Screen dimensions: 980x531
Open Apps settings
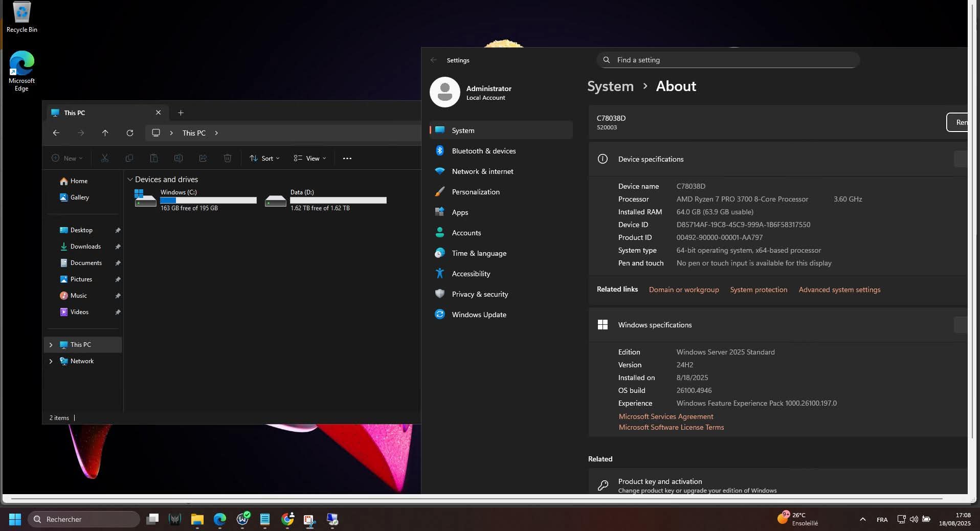[501, 212]
